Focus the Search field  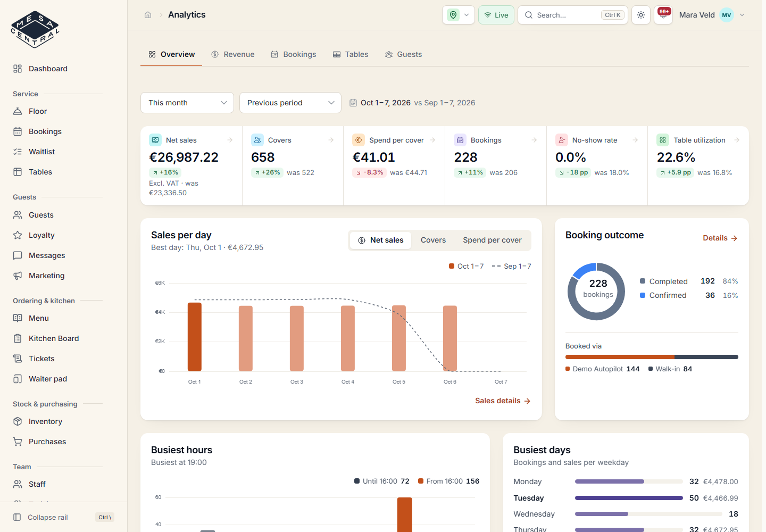[x=573, y=15]
